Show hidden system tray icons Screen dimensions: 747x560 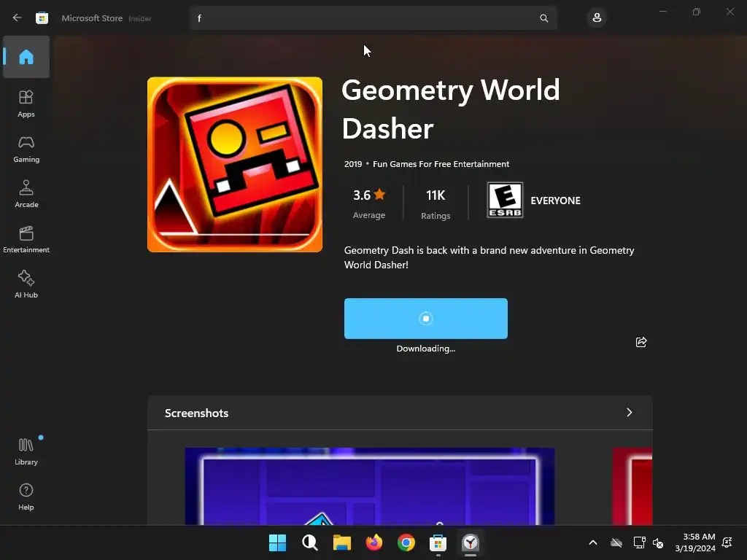(592, 542)
